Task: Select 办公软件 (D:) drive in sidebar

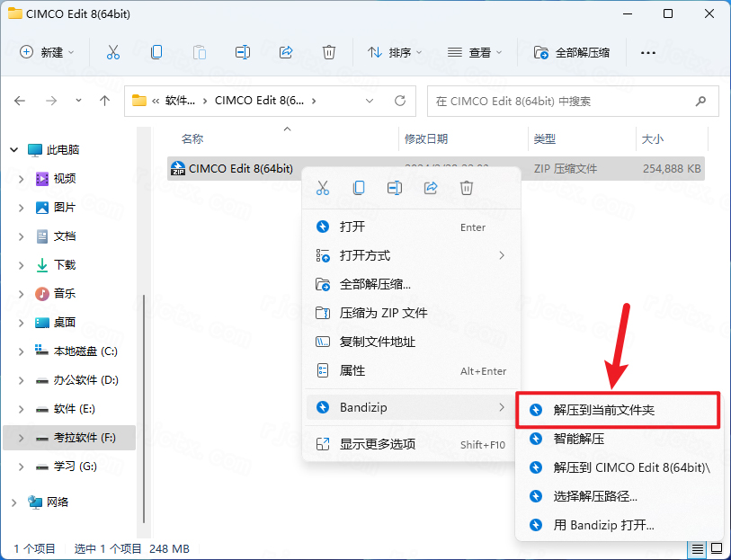Action: point(69,380)
